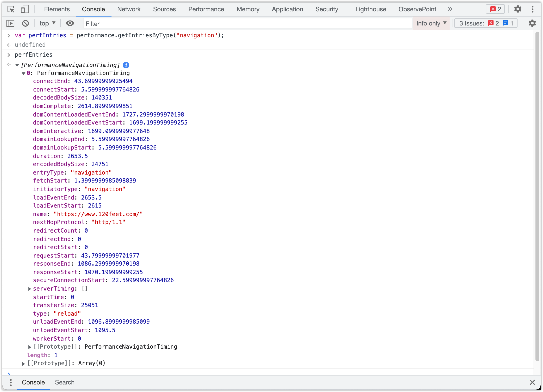Open the 3 Issues button

tap(486, 23)
